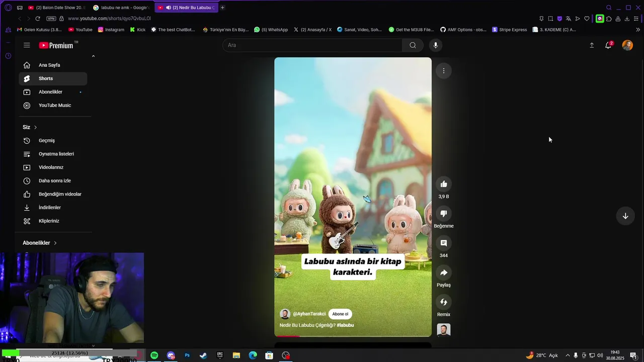Click the Abone ol subscribe button
Screen dimensions: 644x362
click(x=340, y=314)
